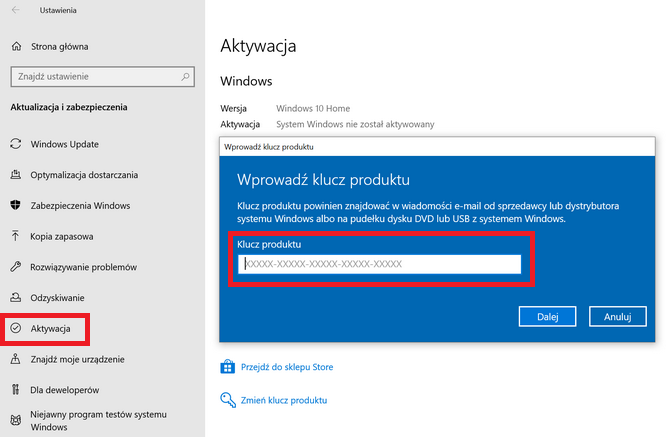Click the Zabezpieczenia Windows shield icon

tap(15, 206)
